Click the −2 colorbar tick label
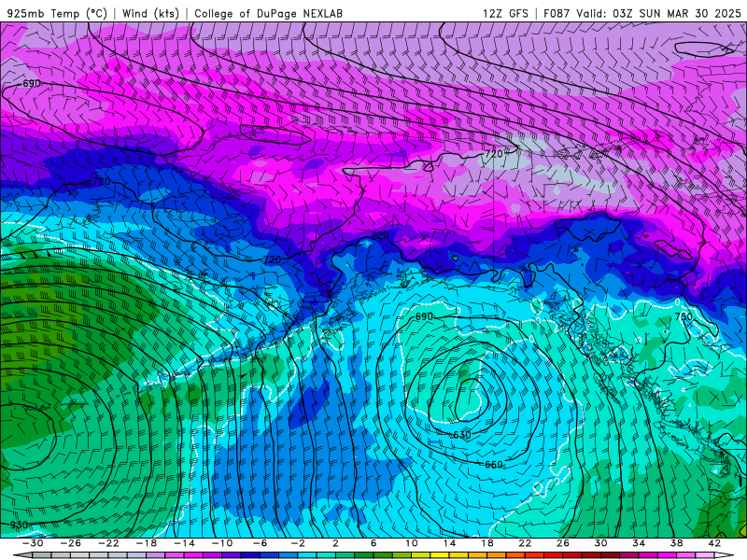Image resolution: width=747 pixels, height=560 pixels. 298,543
